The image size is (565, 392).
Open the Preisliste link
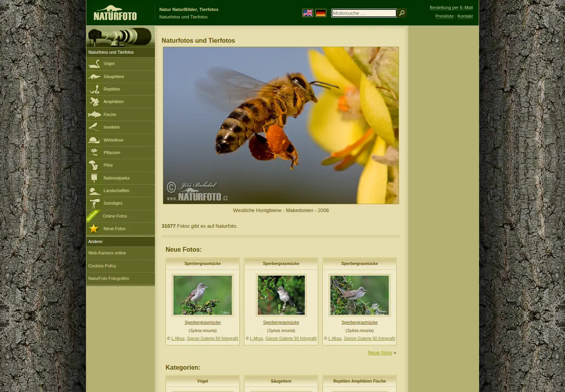point(445,16)
